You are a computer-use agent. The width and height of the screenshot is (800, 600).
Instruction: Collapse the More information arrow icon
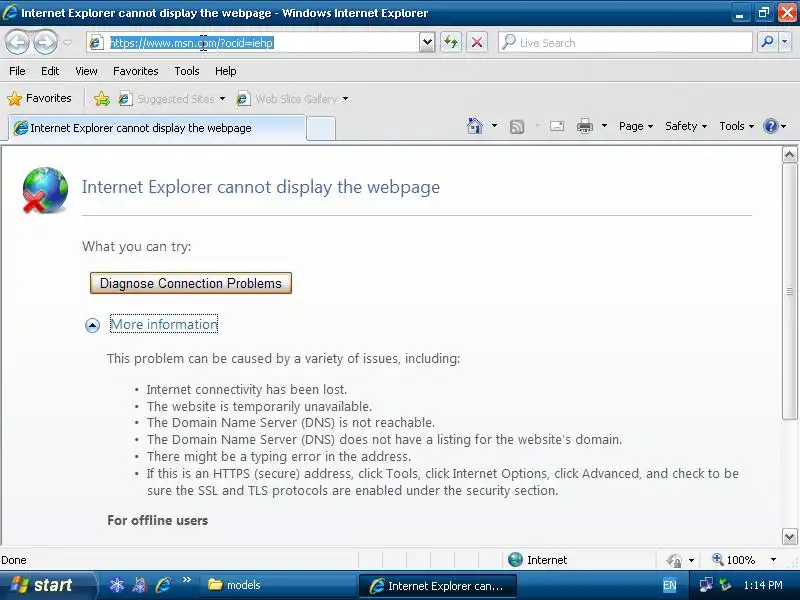pyautogui.click(x=92, y=325)
